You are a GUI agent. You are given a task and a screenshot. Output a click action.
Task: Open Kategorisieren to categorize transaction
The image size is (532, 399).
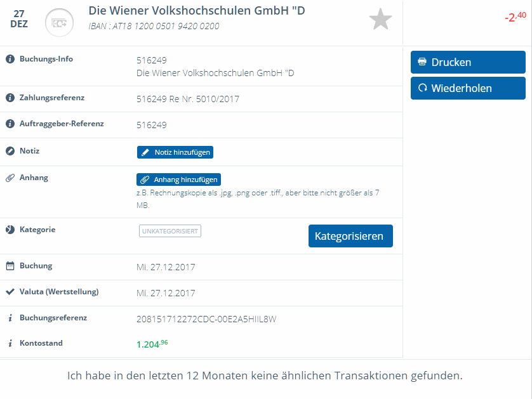pyautogui.click(x=350, y=236)
